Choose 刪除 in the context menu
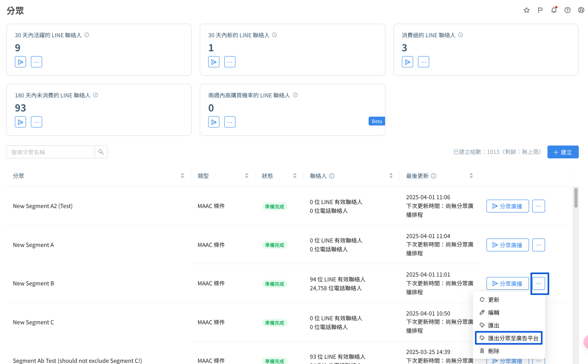 [x=493, y=351]
